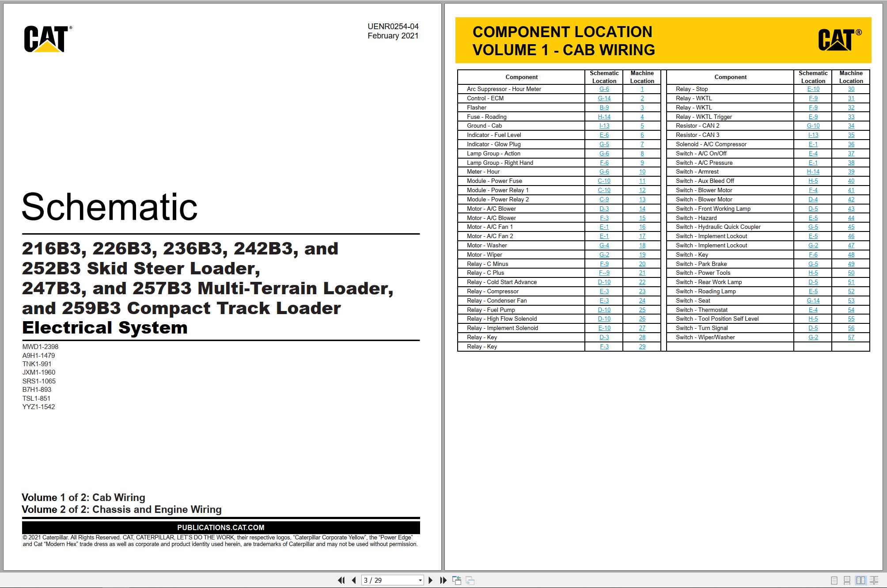The height and width of the screenshot is (588, 887).
Task: Go to the first page
Action: tap(341, 580)
